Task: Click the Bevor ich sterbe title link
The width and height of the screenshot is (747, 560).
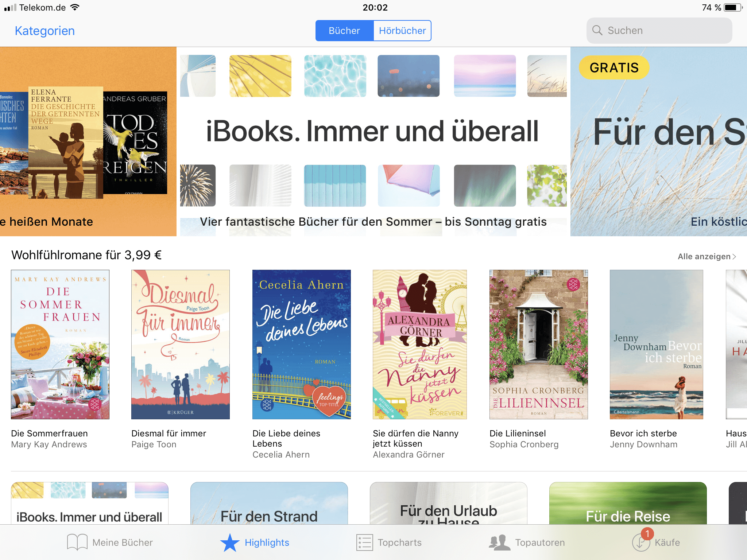Action: 643,433
